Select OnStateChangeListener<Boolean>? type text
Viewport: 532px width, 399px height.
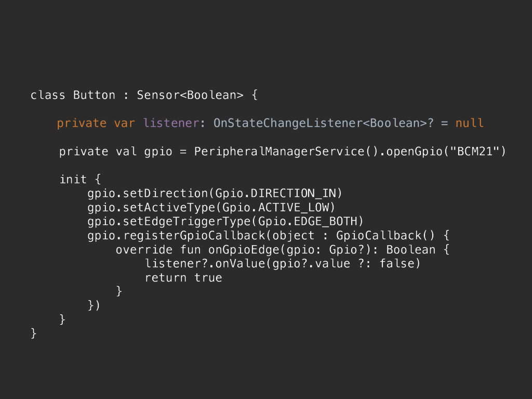tap(323, 123)
